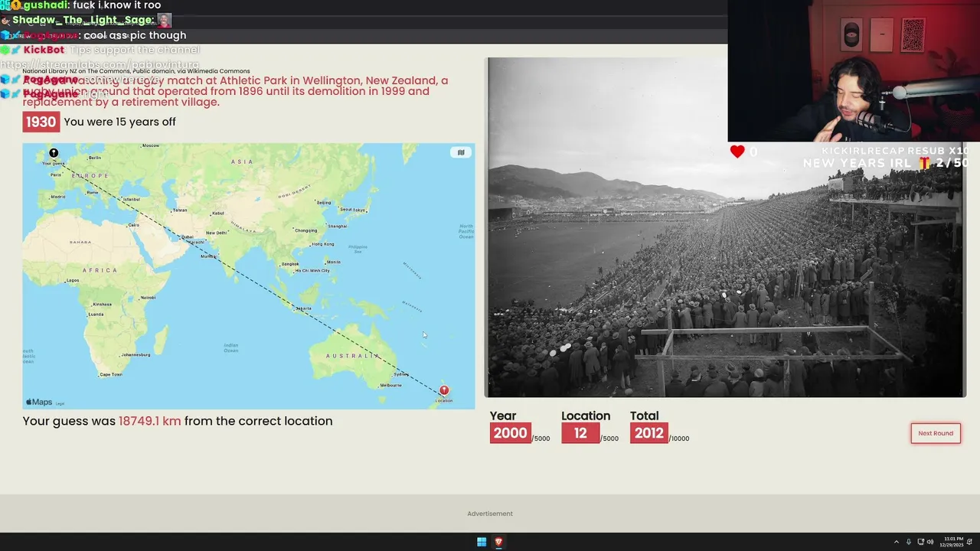Open the historical Athletic Park photo
Viewport: 980px width, 551px height.
(x=725, y=227)
